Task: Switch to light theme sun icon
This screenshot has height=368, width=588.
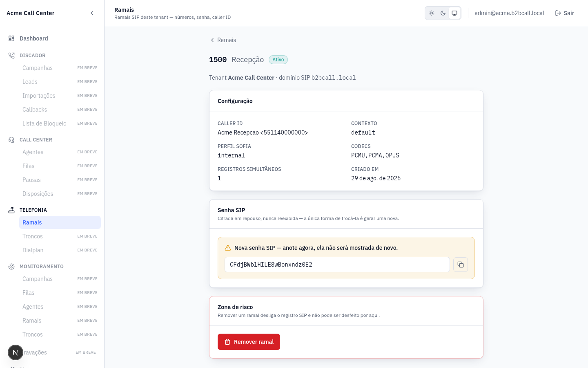Action: (x=432, y=13)
